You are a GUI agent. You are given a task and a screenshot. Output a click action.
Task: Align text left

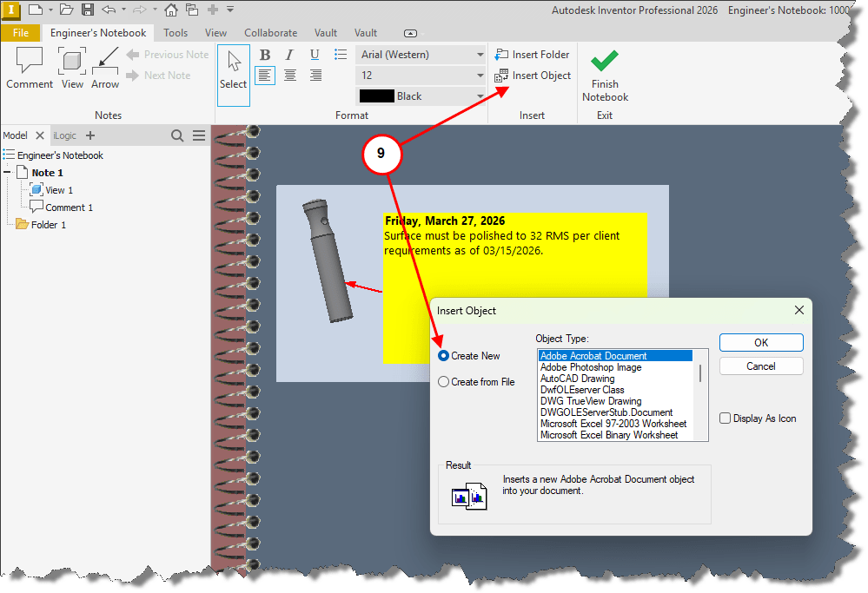(265, 76)
